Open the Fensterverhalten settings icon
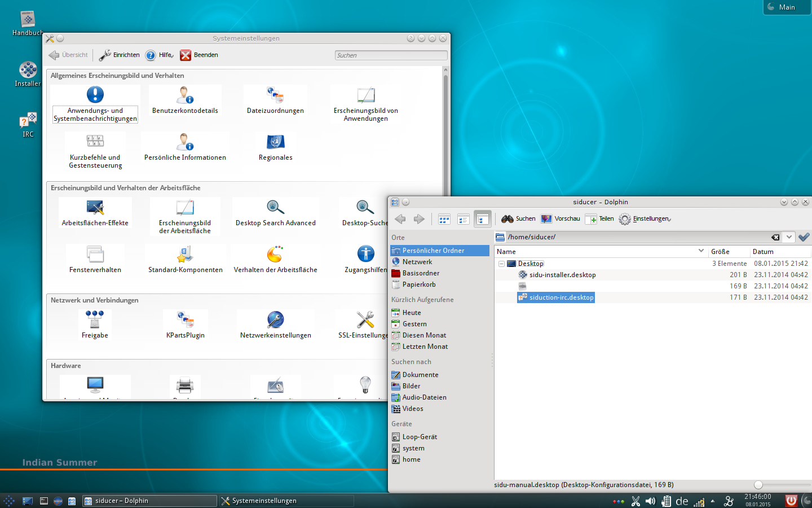This screenshot has width=812, height=508. tap(95, 260)
